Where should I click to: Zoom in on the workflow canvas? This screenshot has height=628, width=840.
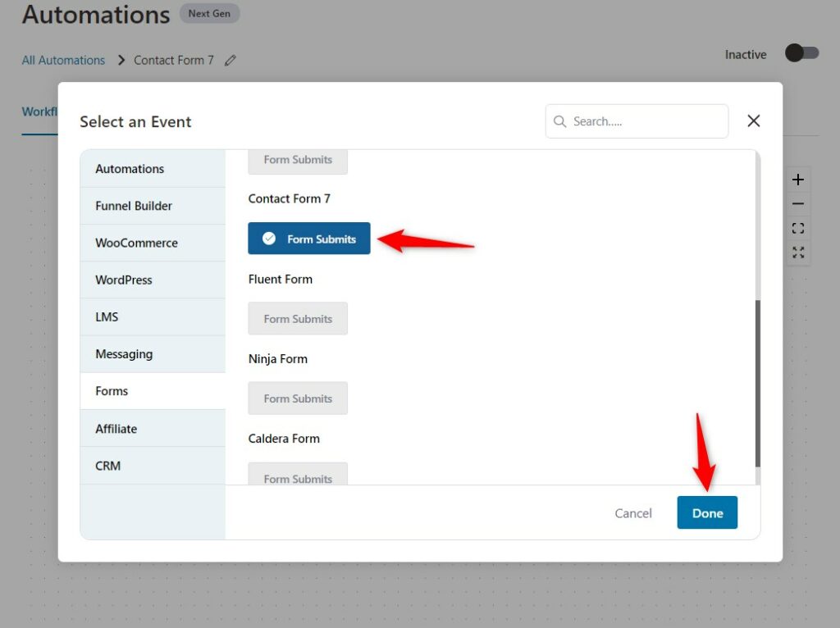coord(797,180)
